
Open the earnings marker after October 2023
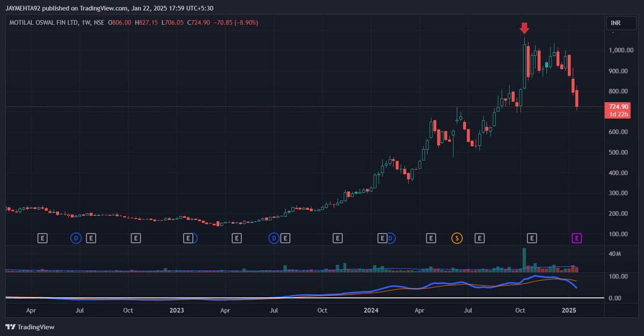click(x=338, y=238)
